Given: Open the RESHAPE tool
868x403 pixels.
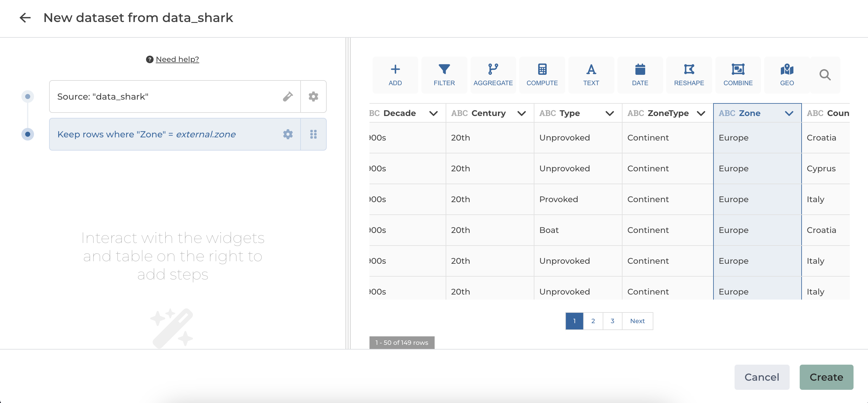Looking at the screenshot, I should click(689, 75).
